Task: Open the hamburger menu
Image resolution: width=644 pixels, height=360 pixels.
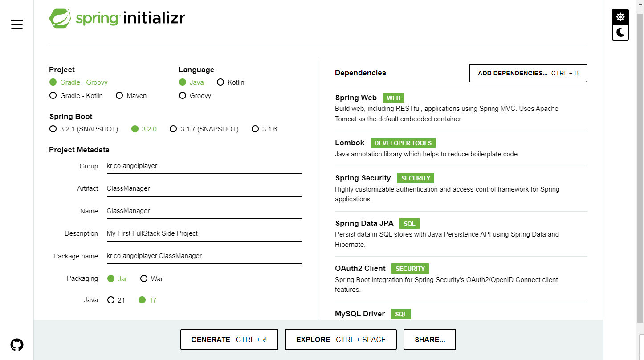Action: [x=17, y=25]
